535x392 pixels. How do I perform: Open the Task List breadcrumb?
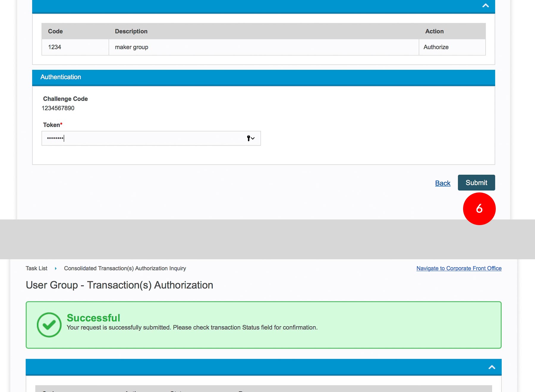coord(36,268)
